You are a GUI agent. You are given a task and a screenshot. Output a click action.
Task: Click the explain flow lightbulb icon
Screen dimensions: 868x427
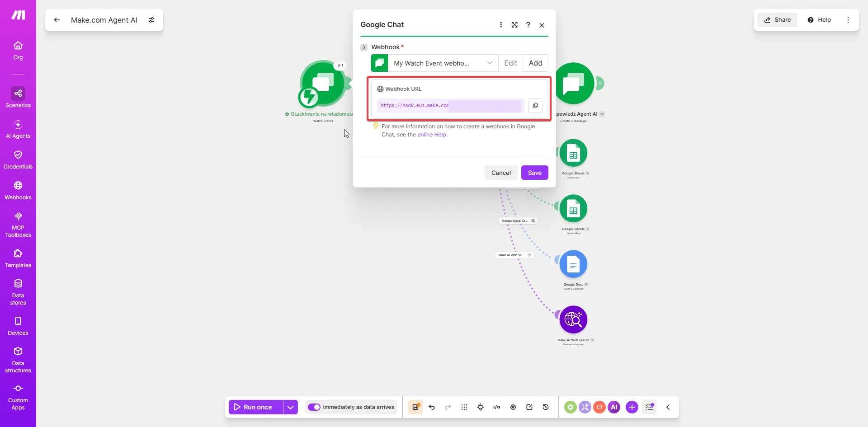click(481, 407)
